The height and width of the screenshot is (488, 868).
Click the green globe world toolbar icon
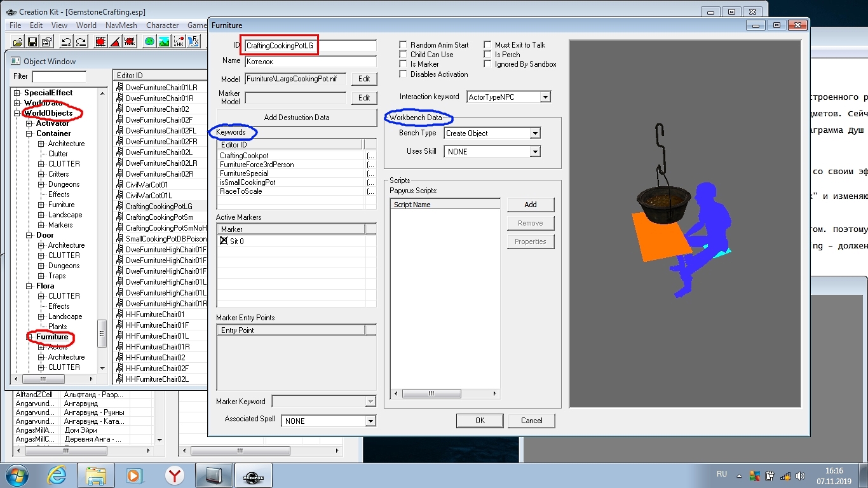click(x=149, y=42)
